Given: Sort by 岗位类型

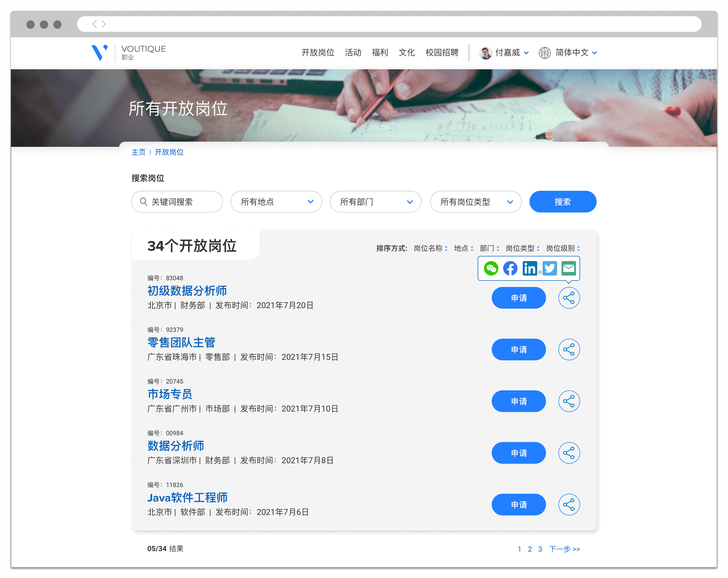Looking at the screenshot, I should pos(523,248).
